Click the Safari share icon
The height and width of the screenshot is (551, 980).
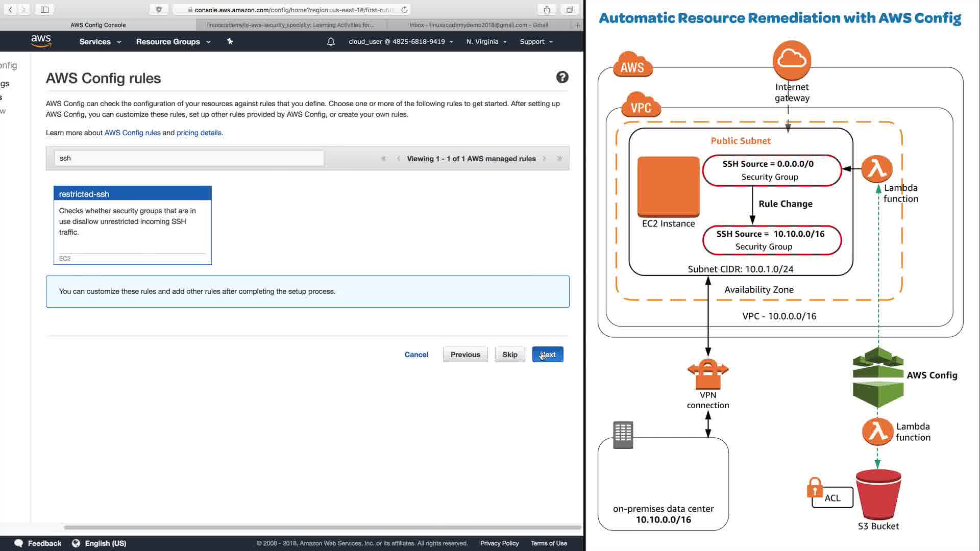pos(547,10)
